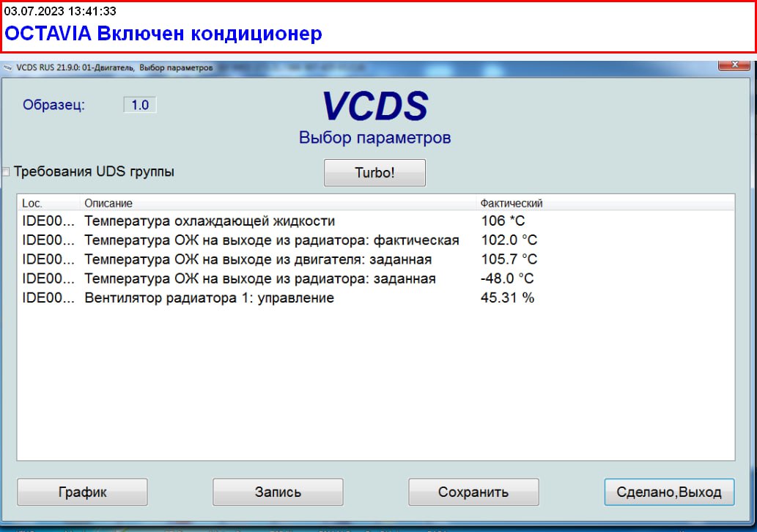This screenshot has height=532, width=757.
Task: Click the 106 °C coolant temperature value
Action: click(503, 221)
